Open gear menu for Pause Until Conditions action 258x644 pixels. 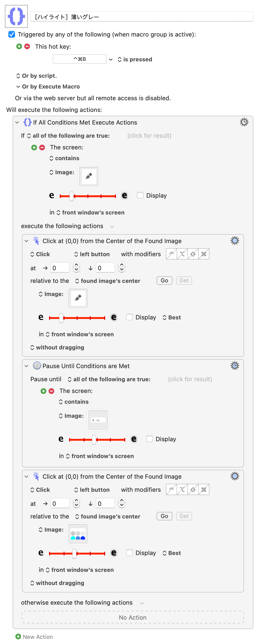pyautogui.click(x=235, y=366)
